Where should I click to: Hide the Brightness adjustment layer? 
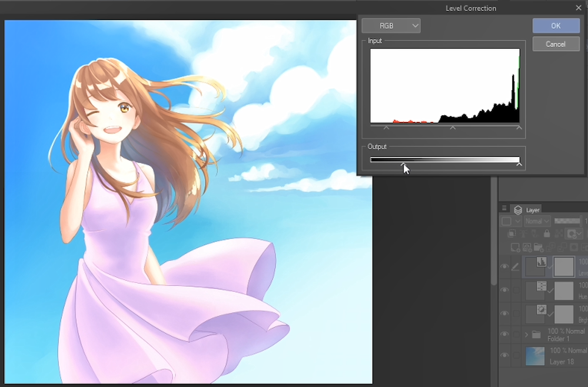tap(505, 313)
